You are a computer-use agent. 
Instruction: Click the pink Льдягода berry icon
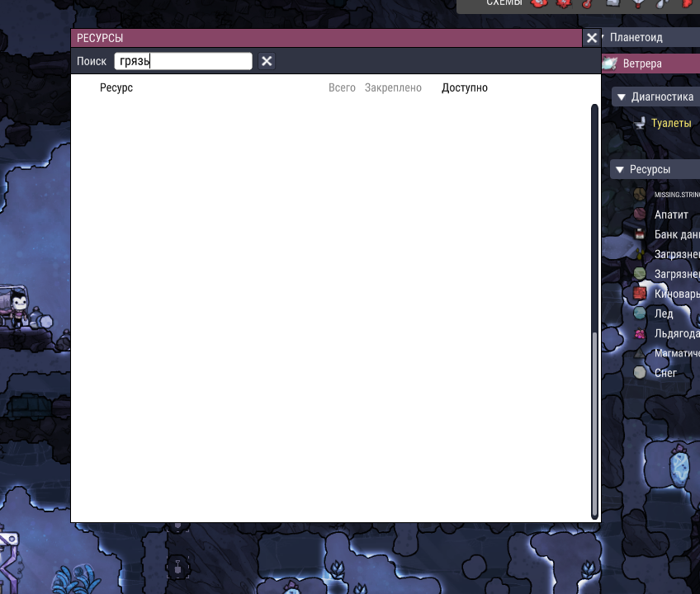pos(640,333)
